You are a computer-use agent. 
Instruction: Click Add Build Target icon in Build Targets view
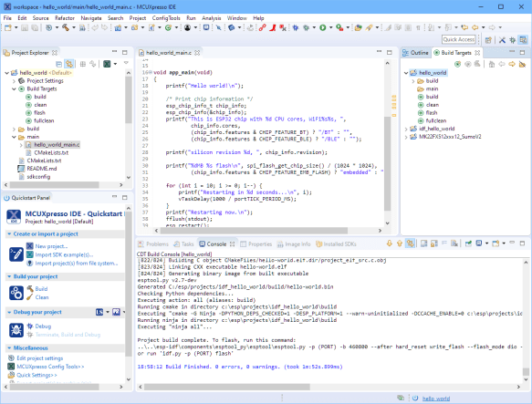[458, 64]
